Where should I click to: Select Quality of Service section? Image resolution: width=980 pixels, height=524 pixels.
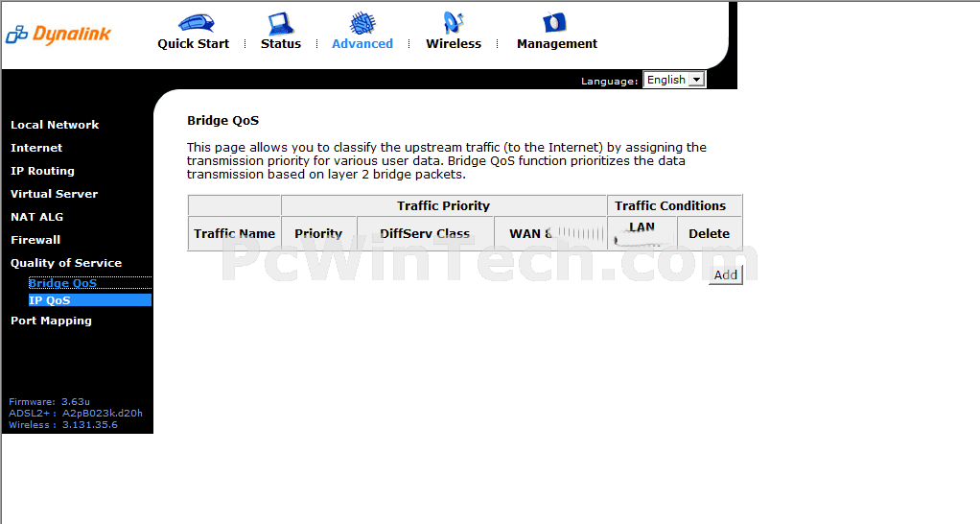[66, 263]
